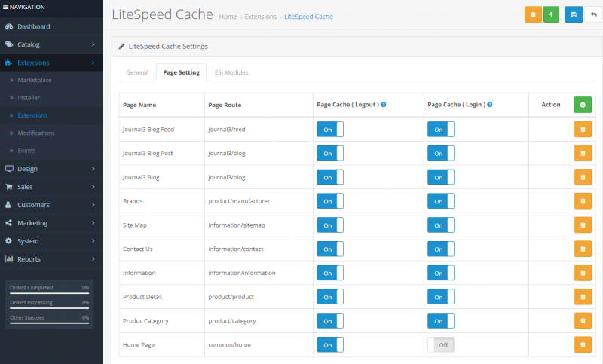Toggle logout cache for Home Page
Screen dimensions: 603x364
click(x=330, y=344)
